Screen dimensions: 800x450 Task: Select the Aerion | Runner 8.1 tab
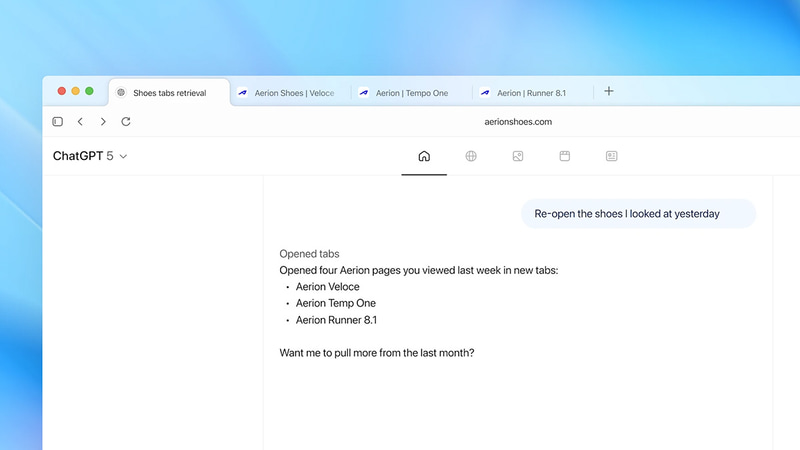click(x=531, y=93)
